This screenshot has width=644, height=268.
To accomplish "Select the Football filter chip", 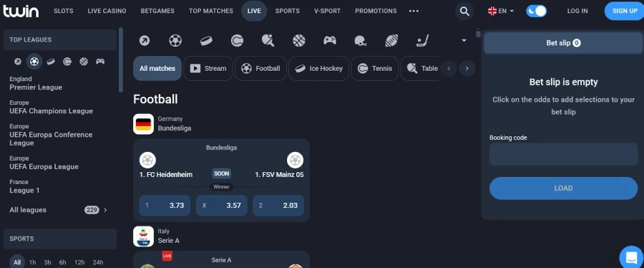I will pos(260,68).
